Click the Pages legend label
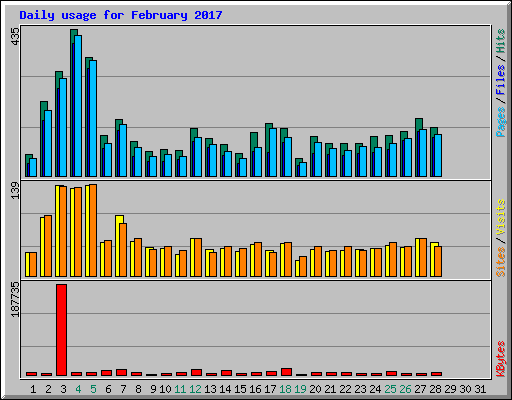The image size is (512, 400). 500,122
